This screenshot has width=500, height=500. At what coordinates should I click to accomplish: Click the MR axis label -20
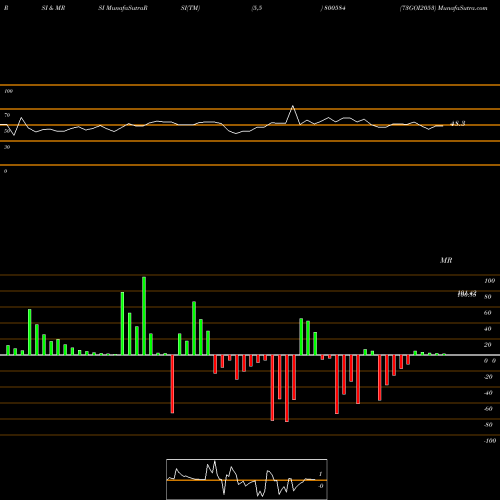tap(488, 377)
